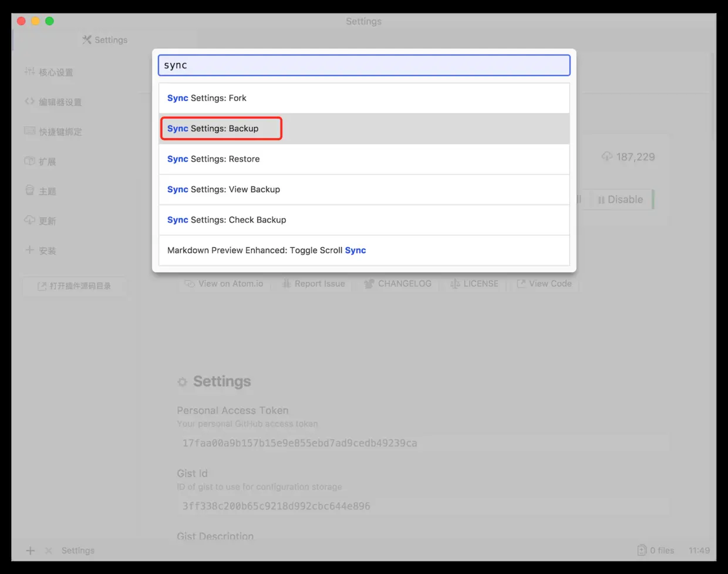Click the download cloud icon beside 187,229

(606, 156)
